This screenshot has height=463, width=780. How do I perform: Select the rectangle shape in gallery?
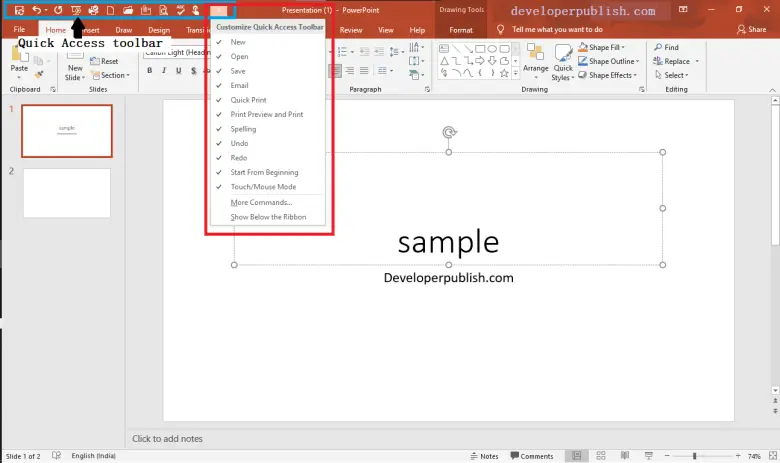coord(480,49)
